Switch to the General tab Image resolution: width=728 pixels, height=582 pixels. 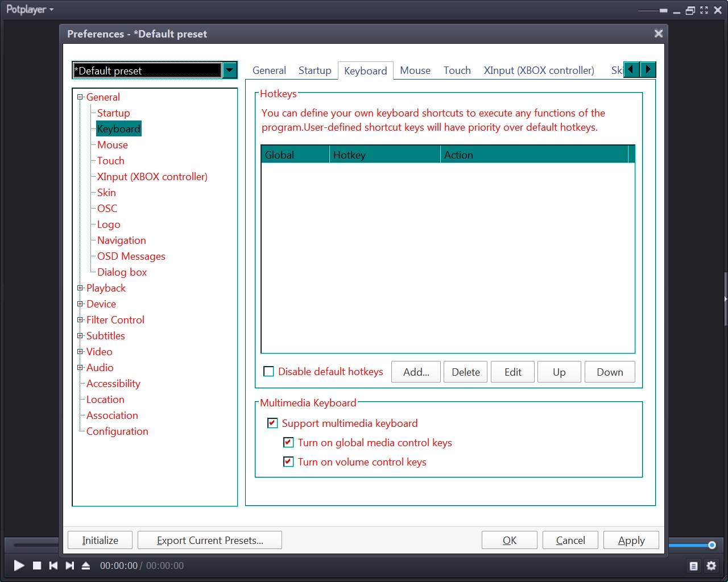pos(269,70)
